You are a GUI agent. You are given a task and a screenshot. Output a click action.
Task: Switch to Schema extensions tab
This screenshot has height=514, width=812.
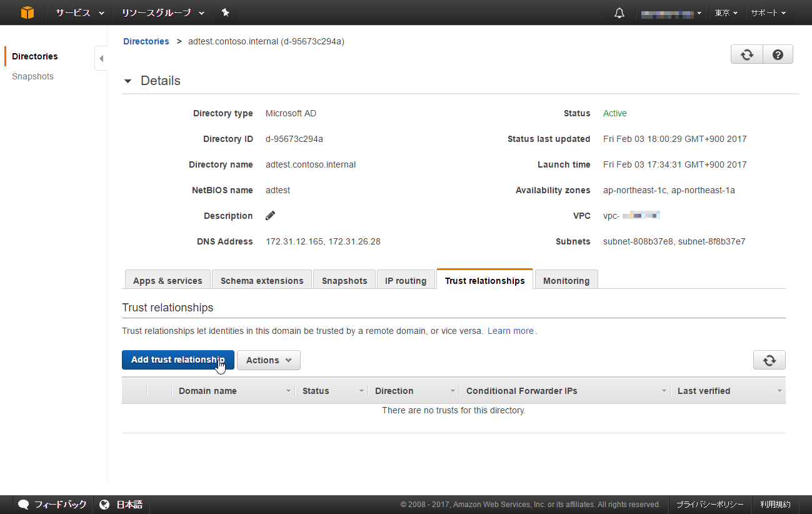click(262, 280)
